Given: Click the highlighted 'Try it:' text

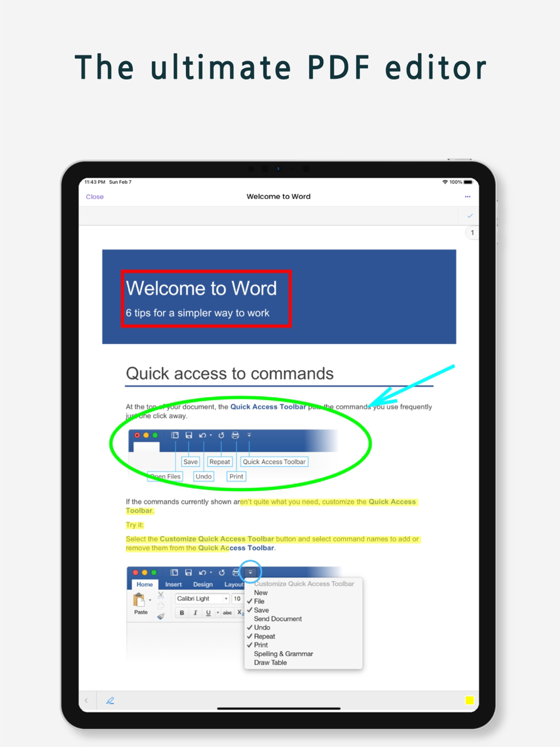Looking at the screenshot, I should click(135, 525).
